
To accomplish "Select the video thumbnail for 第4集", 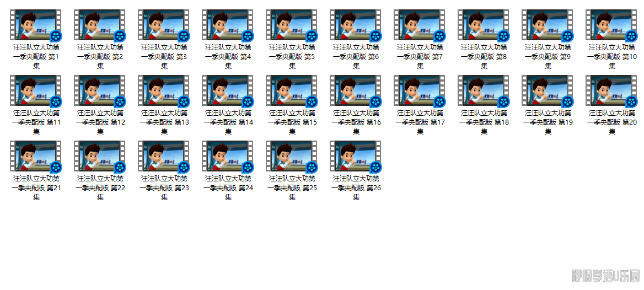I will 228,25.
